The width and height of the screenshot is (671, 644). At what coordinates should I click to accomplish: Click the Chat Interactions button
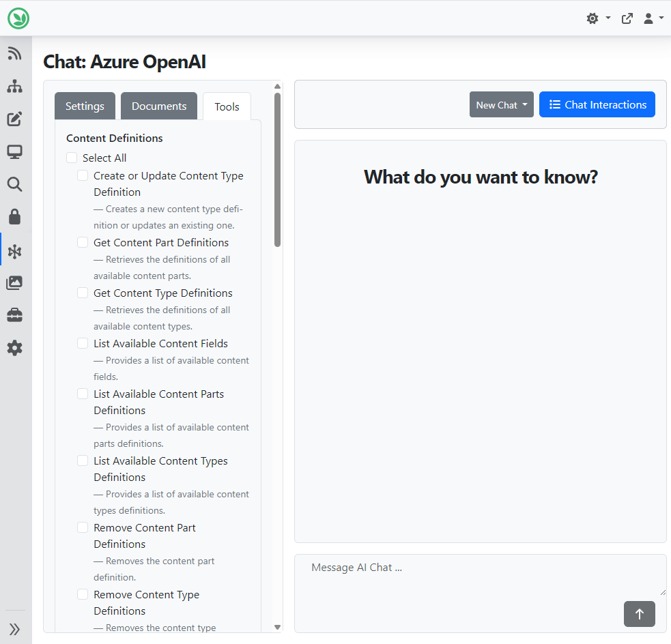point(597,104)
